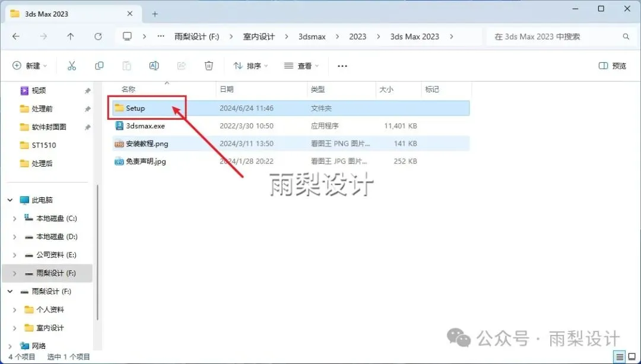Open the 查看 view dropdown
The image size is (641, 364).
(301, 66)
